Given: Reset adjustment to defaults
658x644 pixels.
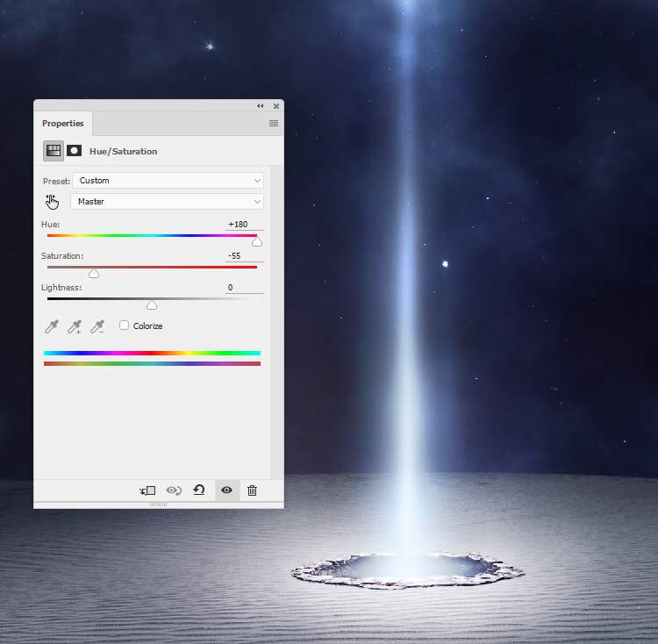Looking at the screenshot, I should pos(199,490).
